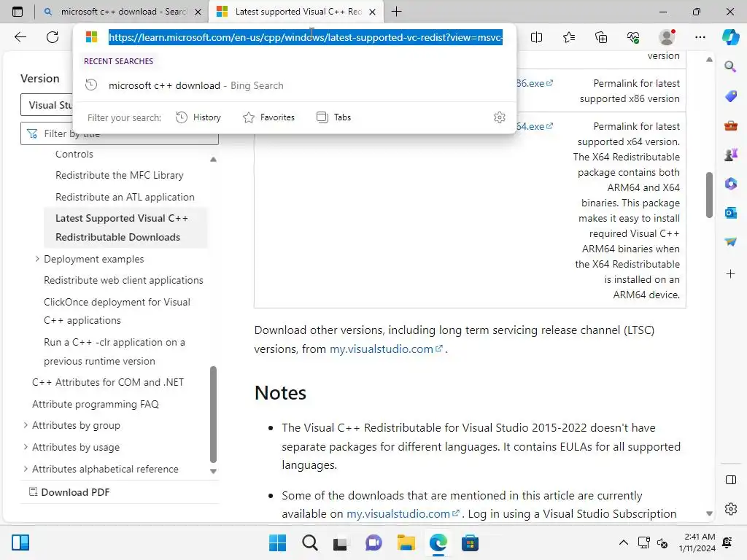
Task: Click the Filter by title box
Action: pyautogui.click(x=120, y=134)
